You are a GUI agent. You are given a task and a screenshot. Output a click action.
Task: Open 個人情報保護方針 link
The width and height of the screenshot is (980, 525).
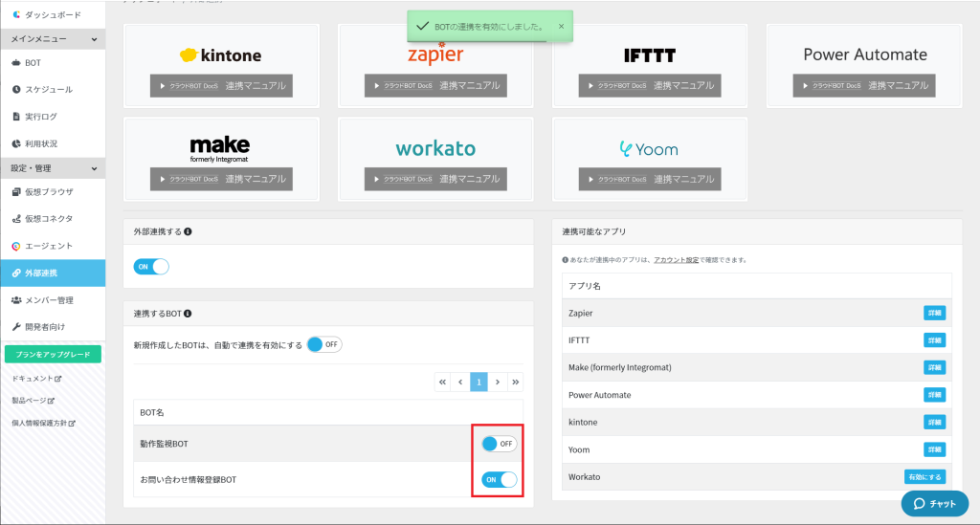tap(43, 423)
